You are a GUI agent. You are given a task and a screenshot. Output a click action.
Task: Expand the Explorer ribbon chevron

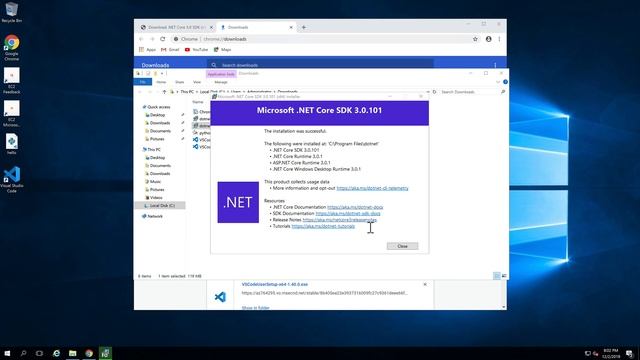click(498, 82)
